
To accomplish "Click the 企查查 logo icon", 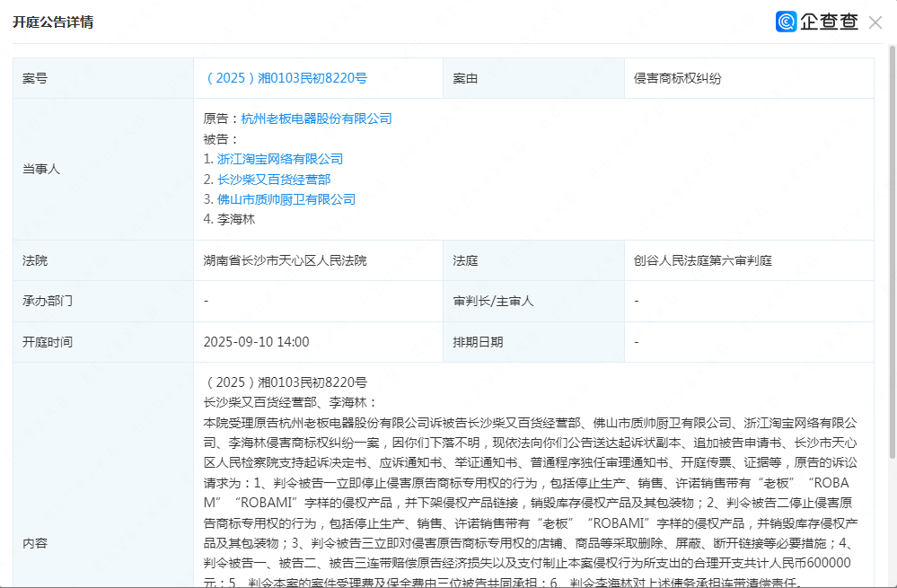I will tap(786, 22).
